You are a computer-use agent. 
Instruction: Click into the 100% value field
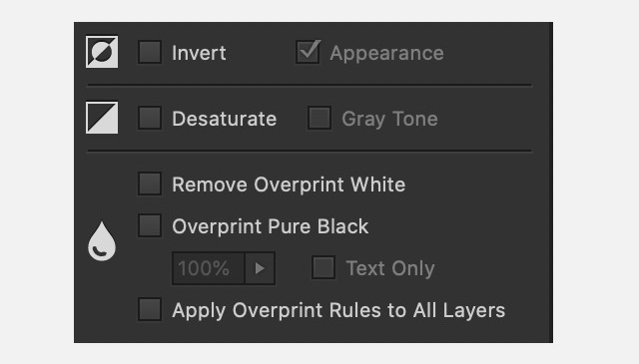(209, 268)
